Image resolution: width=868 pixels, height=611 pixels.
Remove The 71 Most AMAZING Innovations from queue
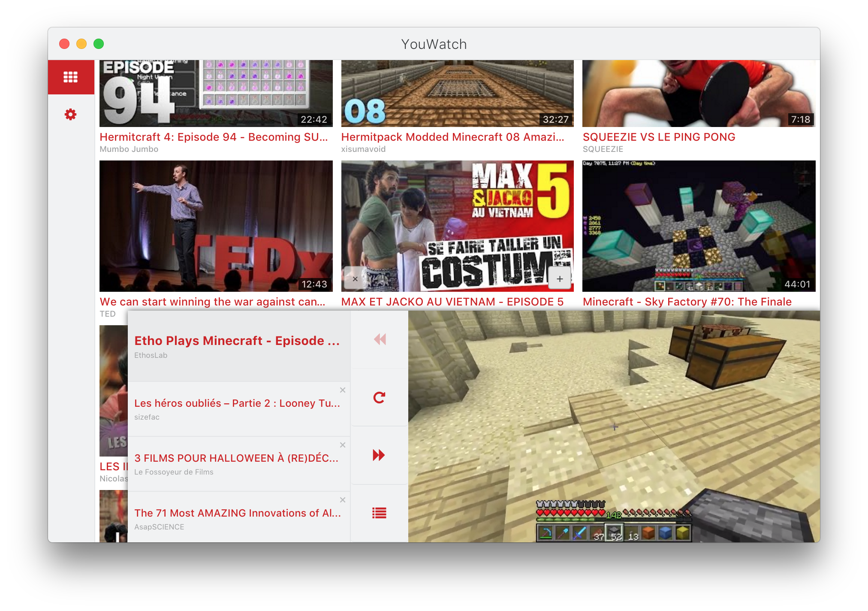[343, 500]
